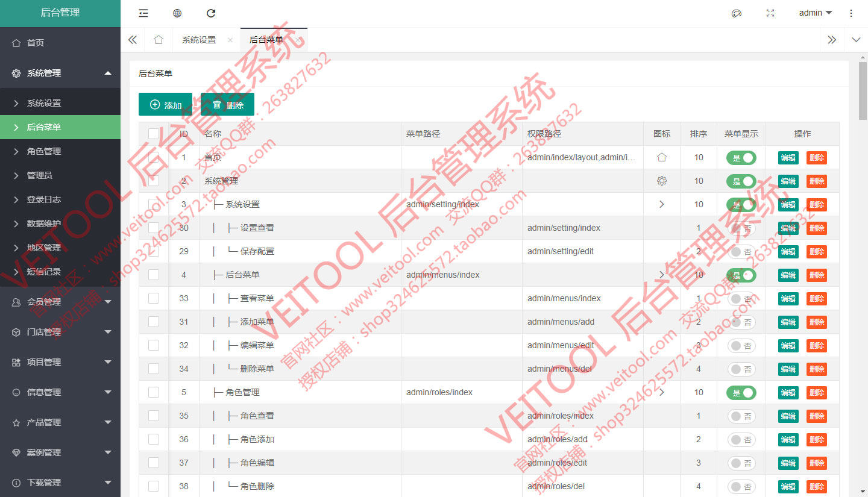868x497 pixels.
Task: Click the 后台管理 logo title
Action: [x=60, y=13]
